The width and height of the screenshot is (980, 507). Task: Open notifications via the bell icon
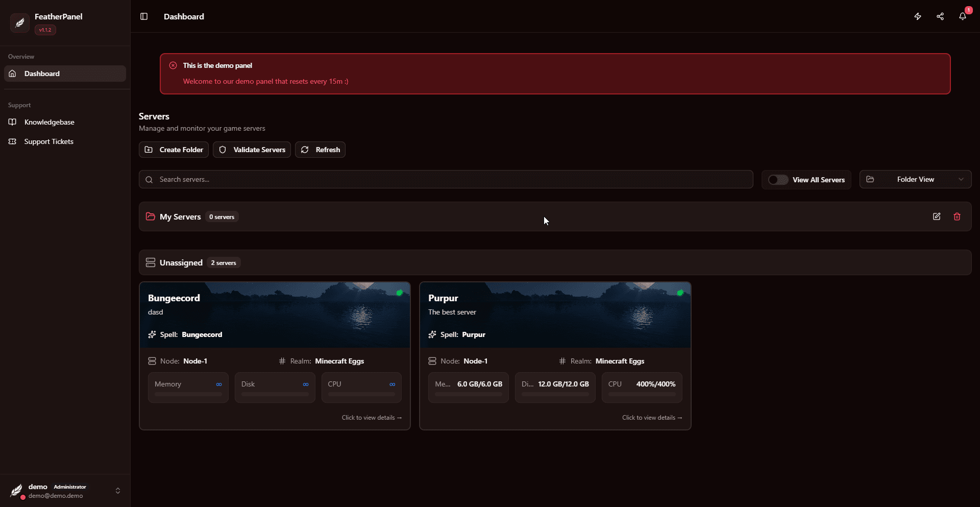[963, 16]
